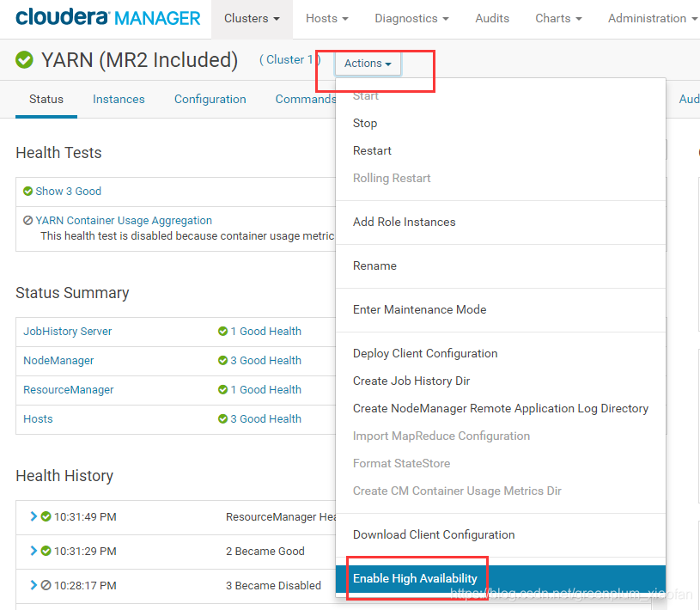
Task: Click green check icon in Hosts status row
Action: point(222,419)
